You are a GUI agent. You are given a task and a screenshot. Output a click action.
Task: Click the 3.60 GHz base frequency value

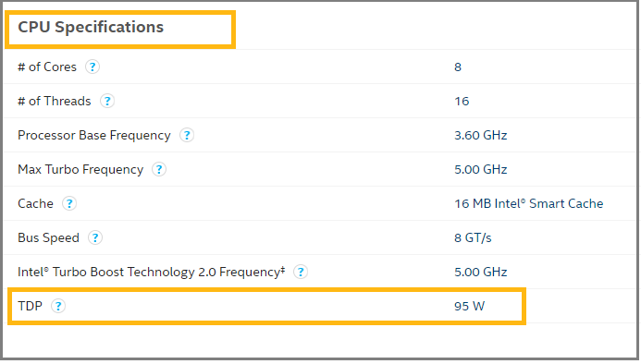pos(481,135)
